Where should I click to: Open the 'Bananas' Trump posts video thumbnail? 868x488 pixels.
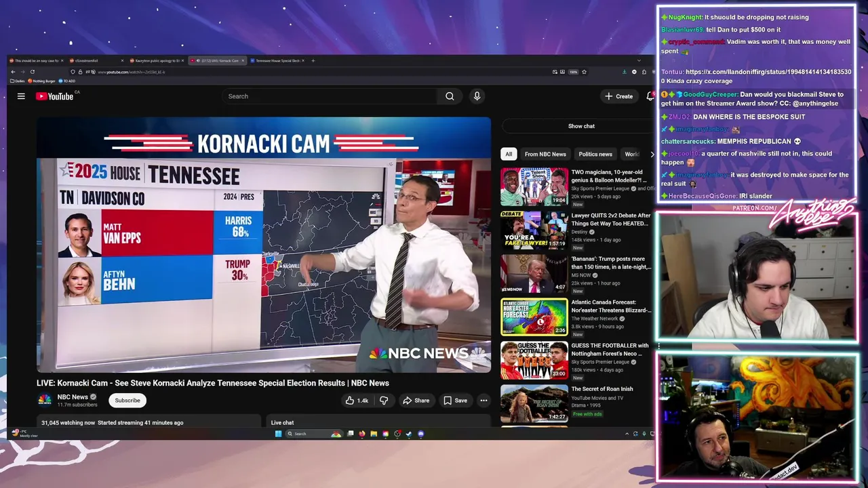tap(534, 273)
